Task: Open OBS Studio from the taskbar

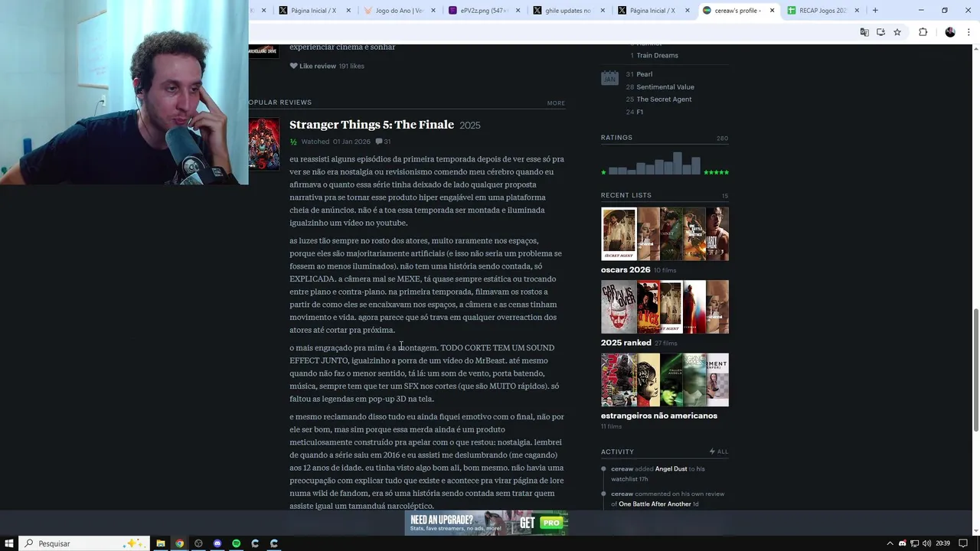Action: point(198,543)
